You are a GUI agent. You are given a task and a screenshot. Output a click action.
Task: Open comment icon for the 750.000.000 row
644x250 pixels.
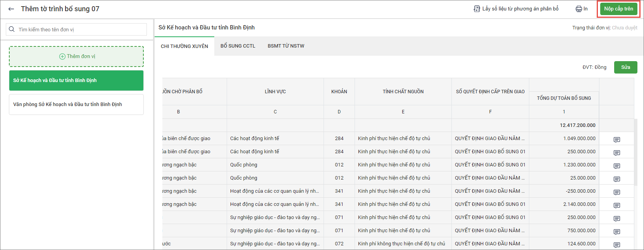point(616,232)
